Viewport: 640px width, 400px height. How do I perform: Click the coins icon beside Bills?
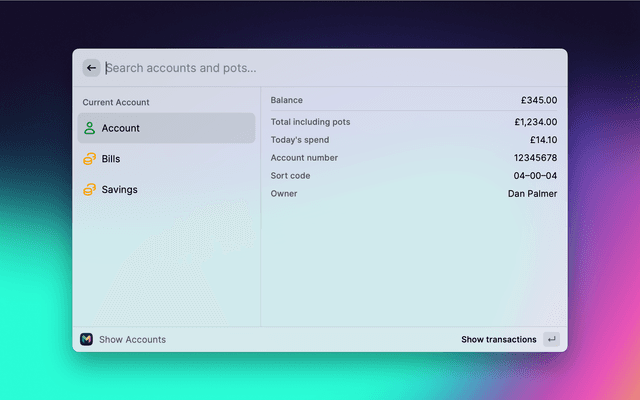coord(89,159)
